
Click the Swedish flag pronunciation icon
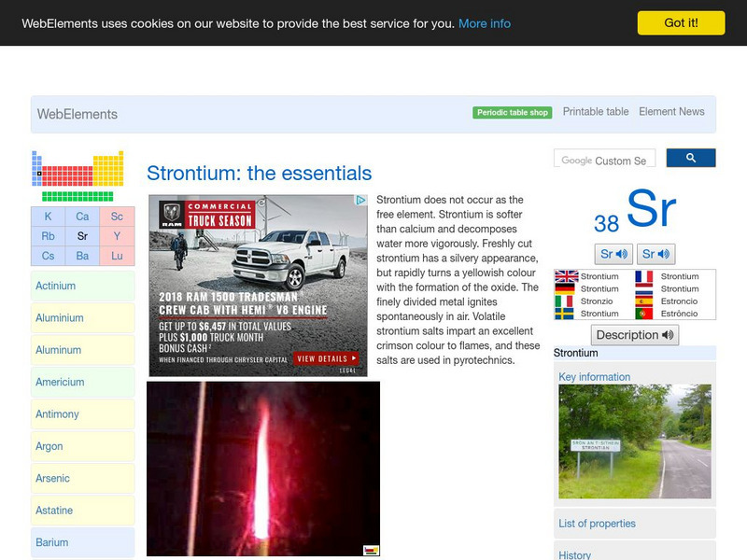pyautogui.click(x=567, y=314)
